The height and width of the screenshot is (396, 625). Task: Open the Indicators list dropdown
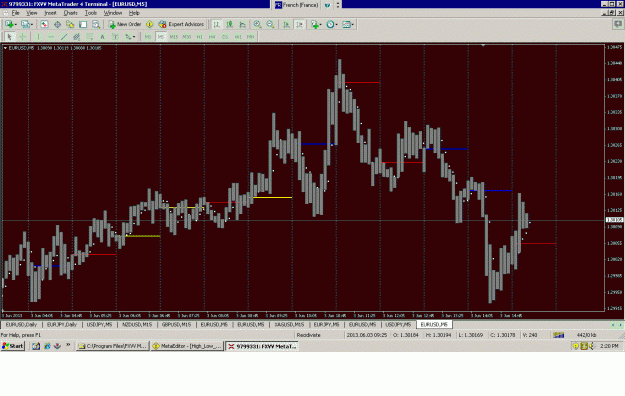coord(316,24)
